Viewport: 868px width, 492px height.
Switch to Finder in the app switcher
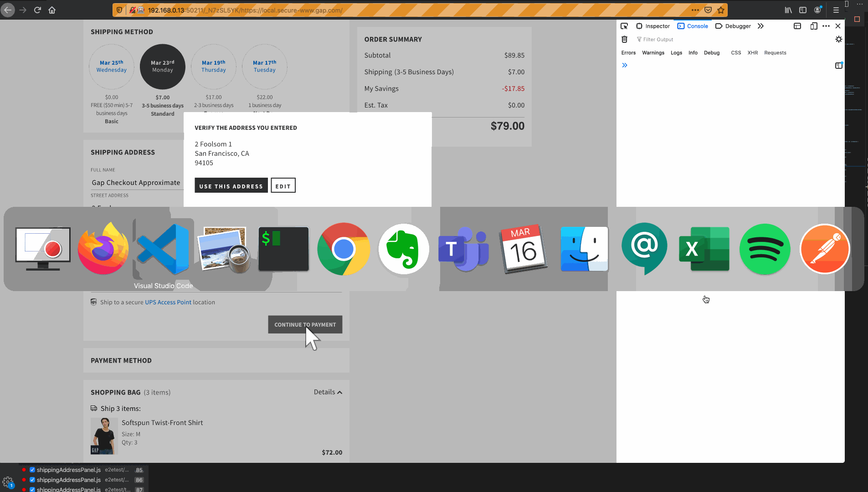tap(584, 249)
